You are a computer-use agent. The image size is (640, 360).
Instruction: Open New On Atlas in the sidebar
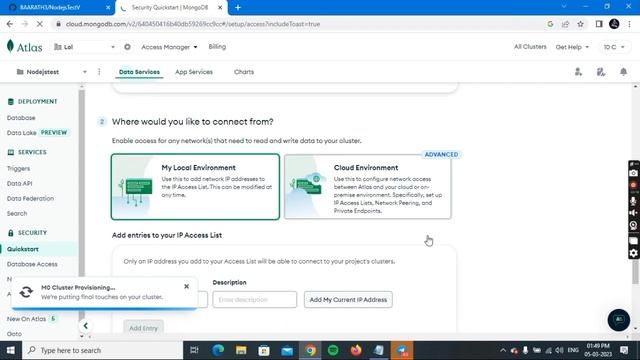tap(26, 319)
